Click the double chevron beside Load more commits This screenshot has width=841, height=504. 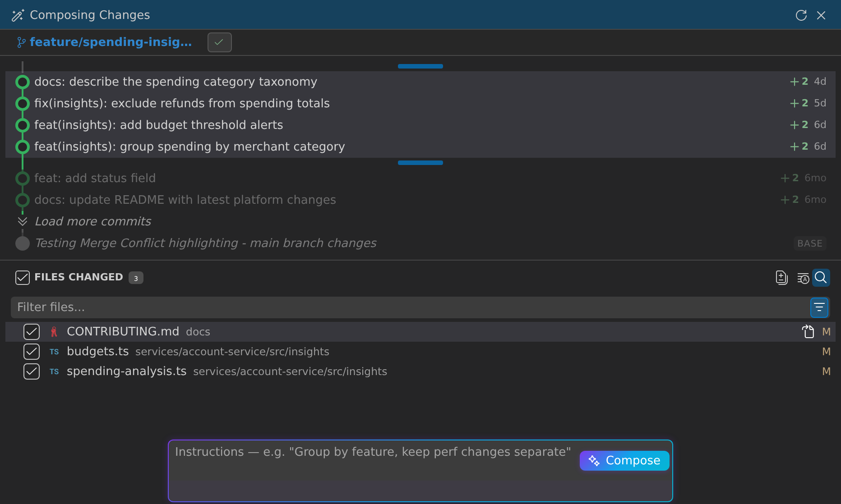(x=23, y=221)
